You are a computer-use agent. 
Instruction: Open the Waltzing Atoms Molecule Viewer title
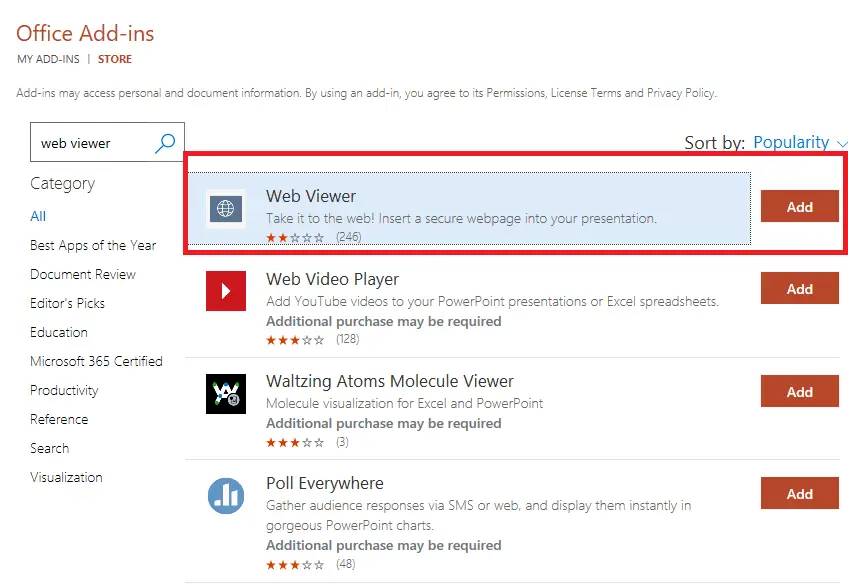click(390, 381)
